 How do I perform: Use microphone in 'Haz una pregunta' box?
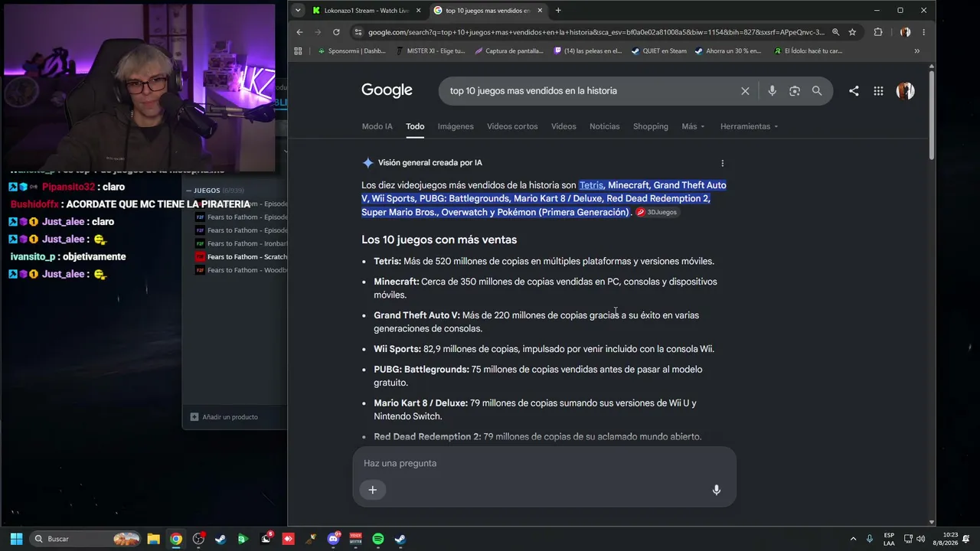coord(717,490)
